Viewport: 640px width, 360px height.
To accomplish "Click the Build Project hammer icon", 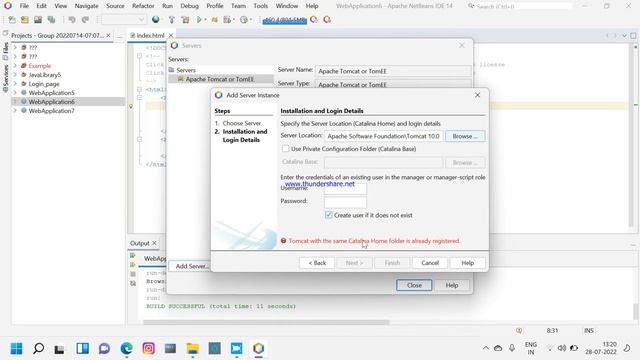I will coord(172,20).
